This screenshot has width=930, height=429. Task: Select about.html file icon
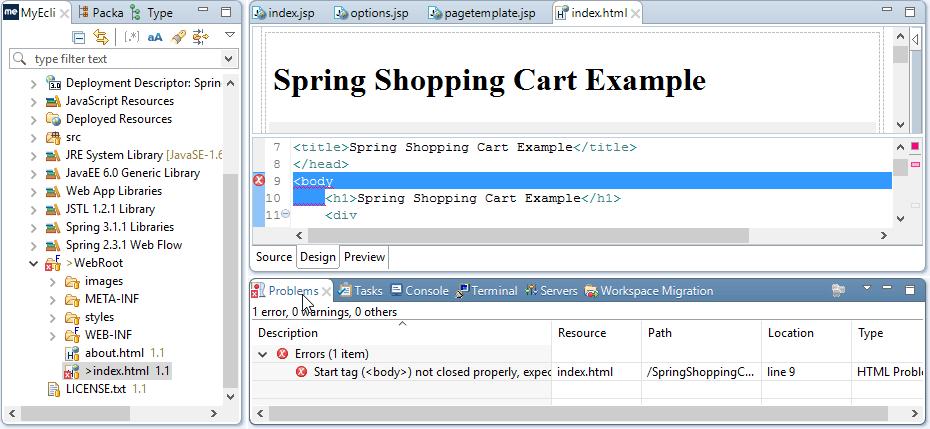[x=72, y=353]
